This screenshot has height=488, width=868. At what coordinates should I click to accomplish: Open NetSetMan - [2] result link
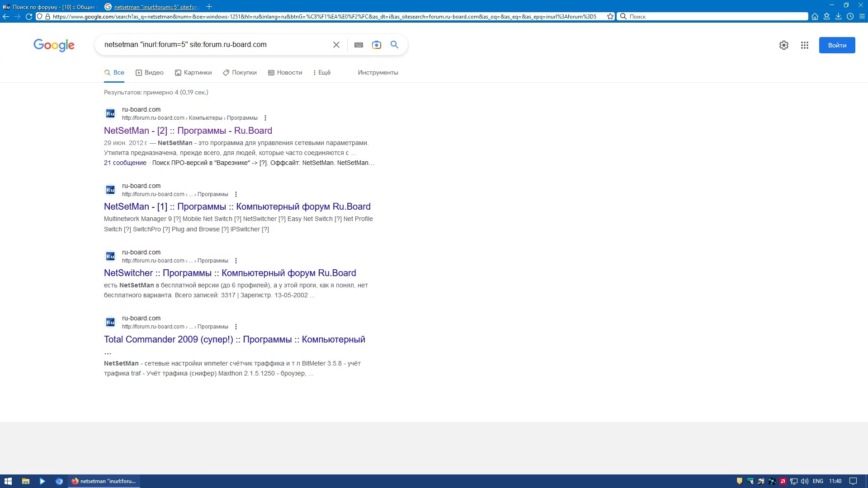click(x=188, y=131)
